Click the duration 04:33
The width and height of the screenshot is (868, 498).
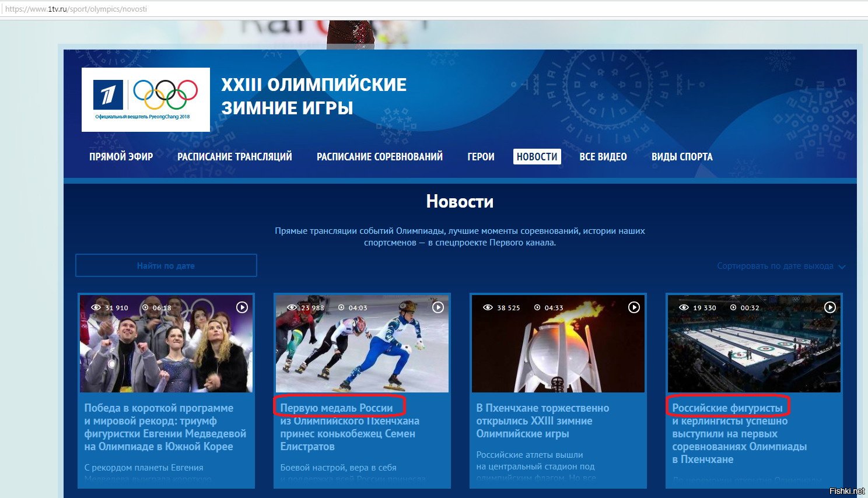[554, 308]
